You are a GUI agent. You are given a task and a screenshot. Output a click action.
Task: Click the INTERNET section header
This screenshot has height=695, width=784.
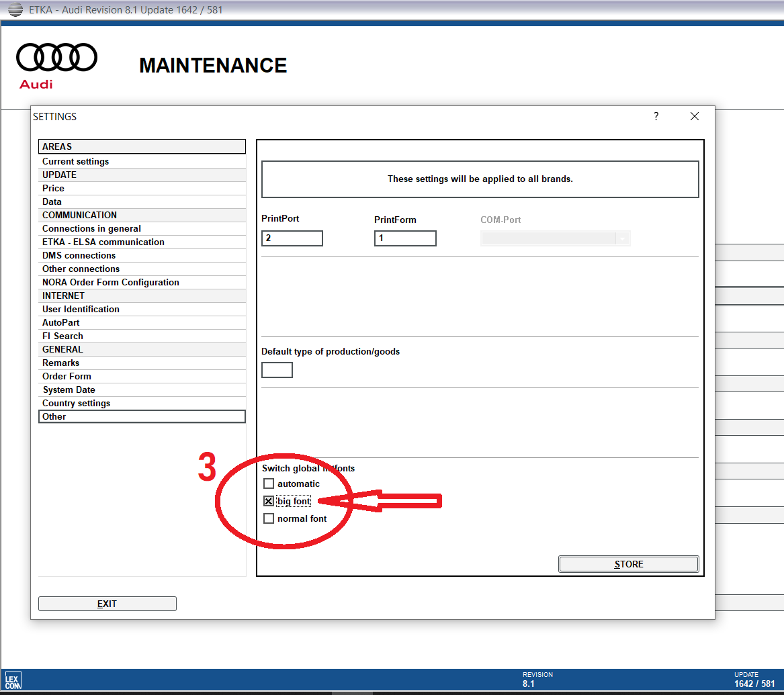142,295
